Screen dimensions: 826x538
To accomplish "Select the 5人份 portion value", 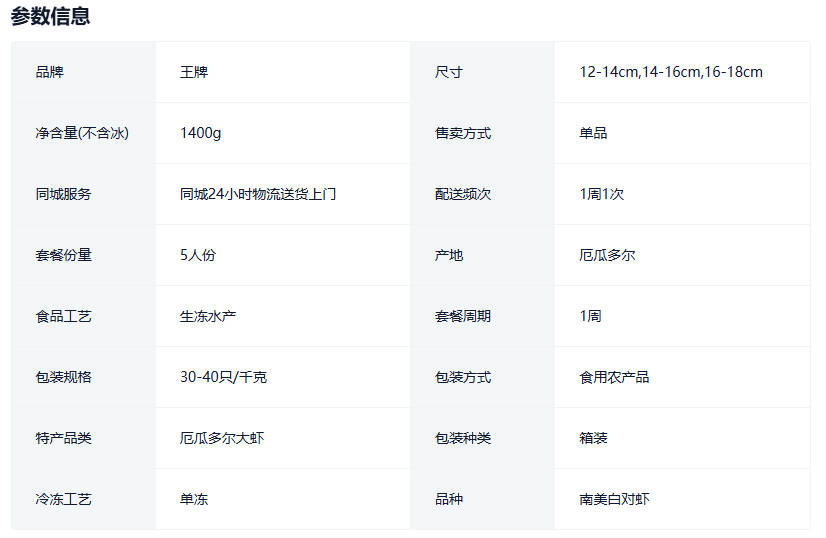I will (197, 255).
